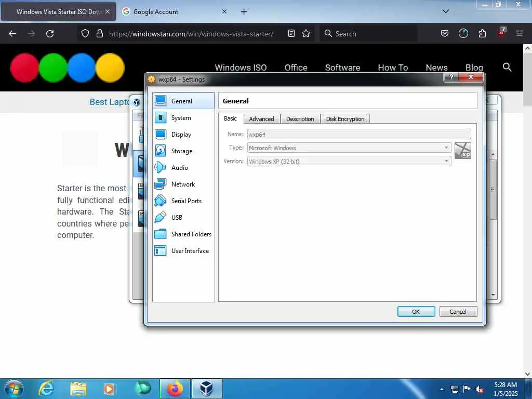Toggle Firefox reader view icon

pyautogui.click(x=291, y=33)
